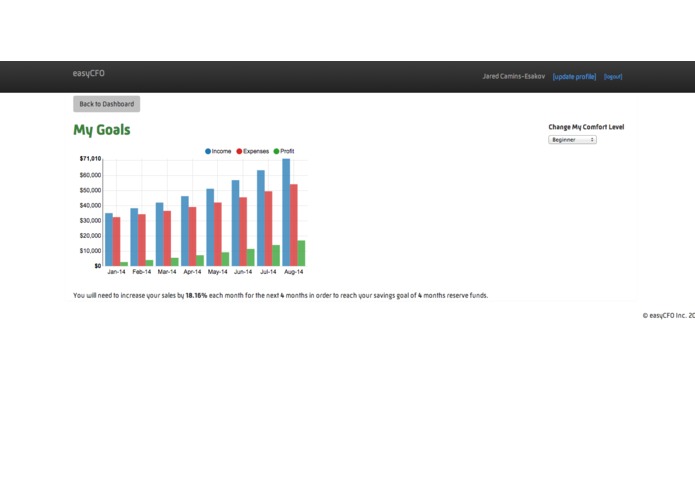Click the $20,000 axis value
Screen dimensions: 695x494
(x=90, y=236)
